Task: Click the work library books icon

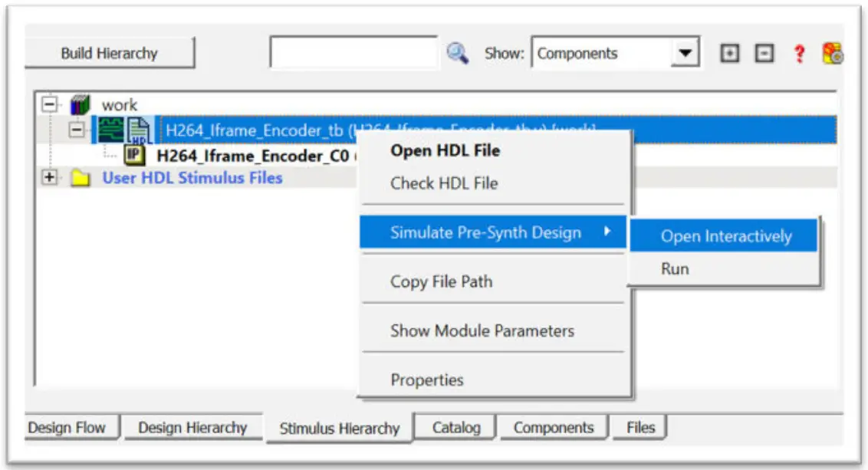Action: (81, 105)
